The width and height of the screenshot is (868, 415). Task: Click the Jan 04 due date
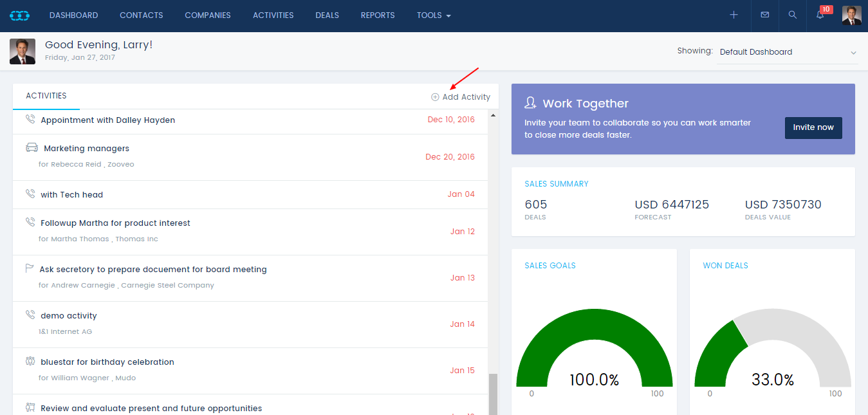(461, 194)
